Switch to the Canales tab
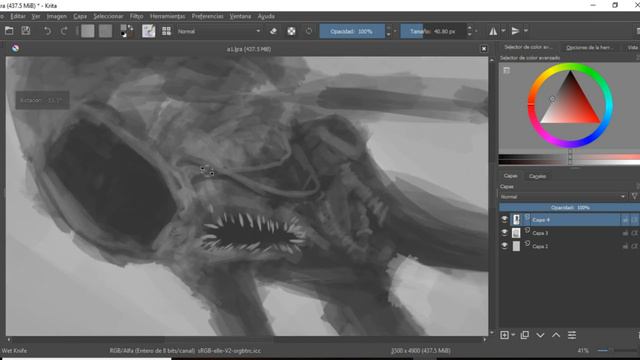 tap(537, 176)
